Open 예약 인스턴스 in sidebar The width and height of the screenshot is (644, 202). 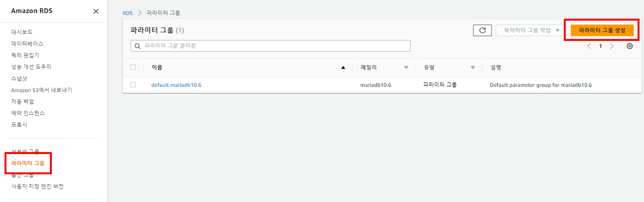pyautogui.click(x=28, y=113)
